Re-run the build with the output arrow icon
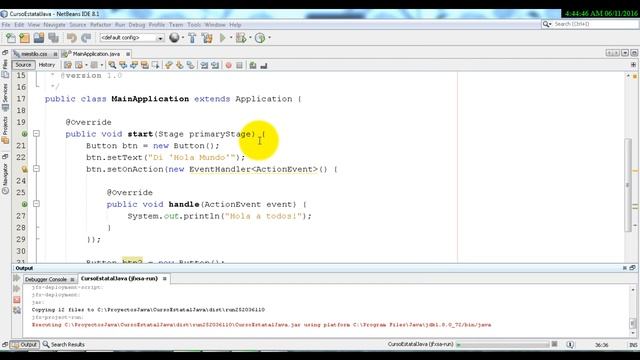640x360 pixels. click(17, 278)
